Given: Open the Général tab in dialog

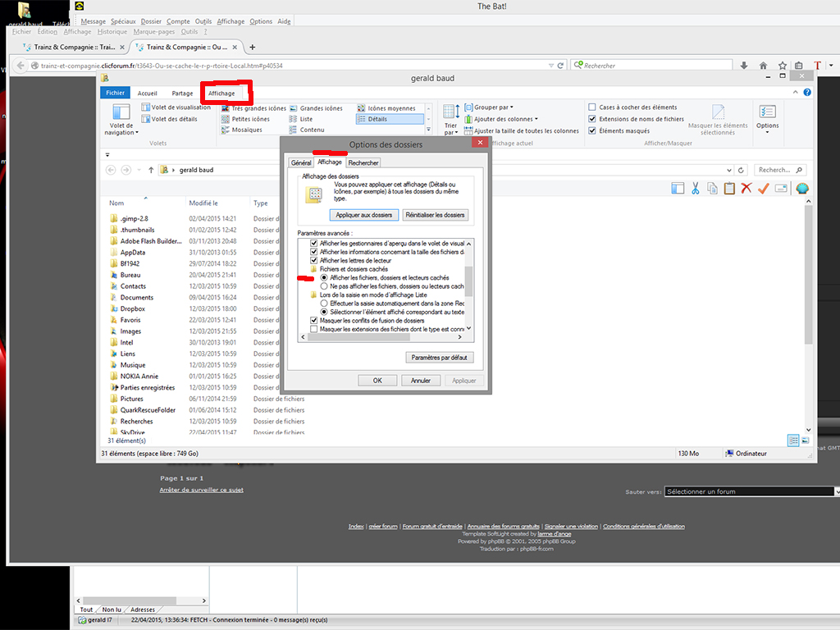Looking at the screenshot, I should click(x=301, y=163).
